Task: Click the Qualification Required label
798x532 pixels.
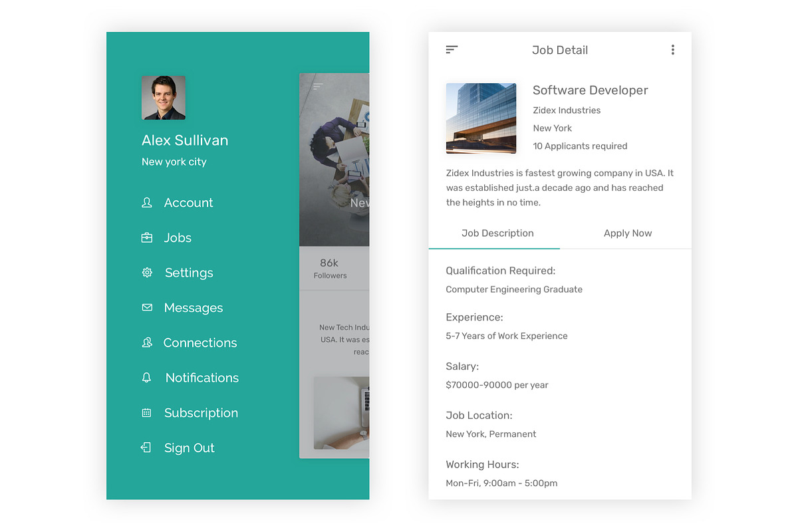Action: (x=501, y=271)
